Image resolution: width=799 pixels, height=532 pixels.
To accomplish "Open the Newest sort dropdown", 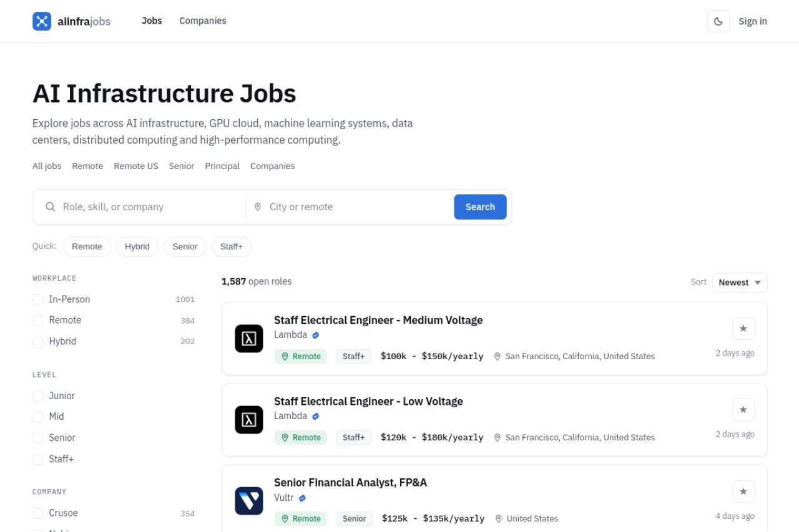I will click(x=740, y=283).
